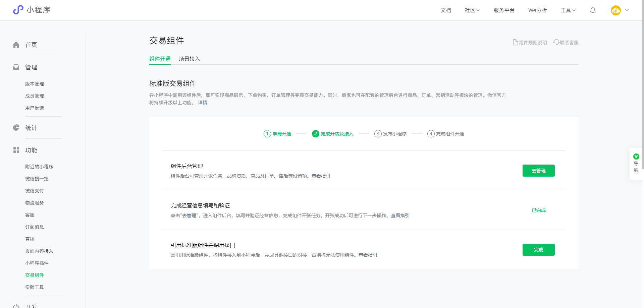Open 版本管理 in sidebar

pyautogui.click(x=35, y=84)
